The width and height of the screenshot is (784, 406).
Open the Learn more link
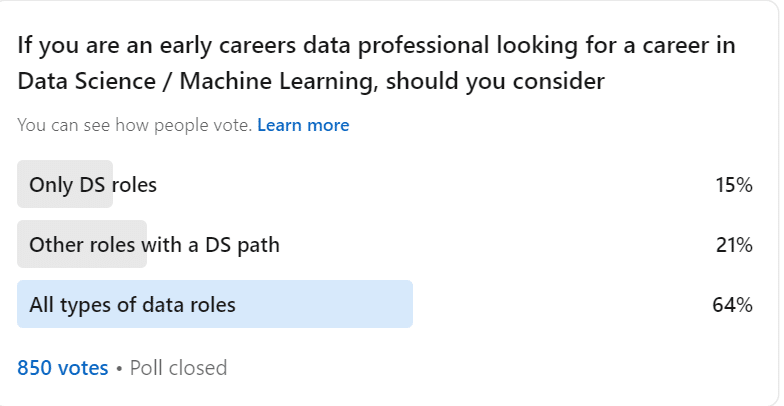pos(303,125)
